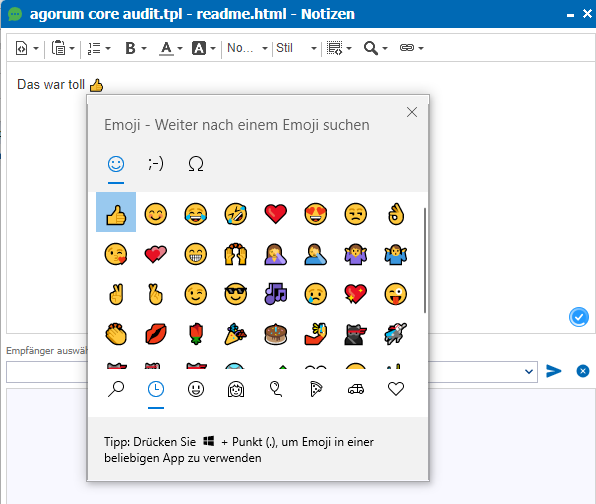Insert the man facepalming emoji
Image resolution: width=596 pixels, height=504 pixels.
pyautogui.click(x=315, y=254)
